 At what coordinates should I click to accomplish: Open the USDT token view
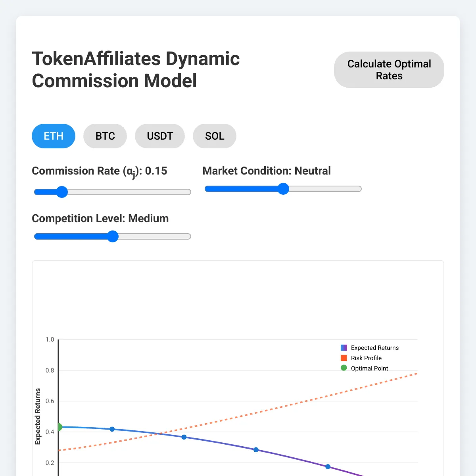(159, 136)
